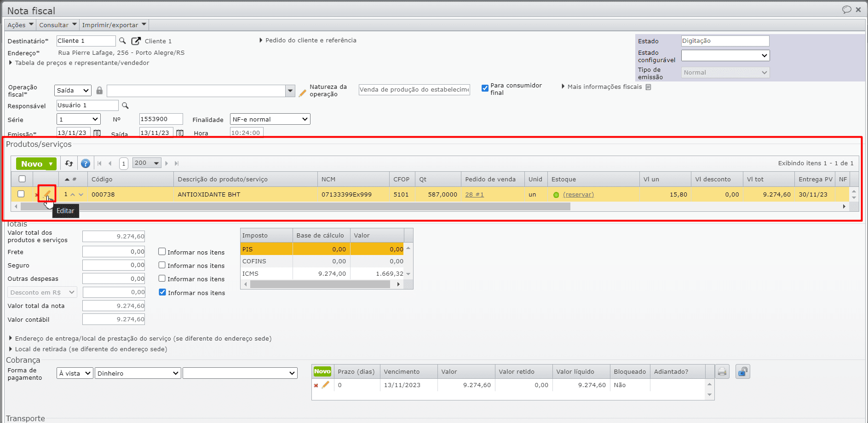Click the reservar stock link
Image resolution: width=868 pixels, height=423 pixels.
578,195
